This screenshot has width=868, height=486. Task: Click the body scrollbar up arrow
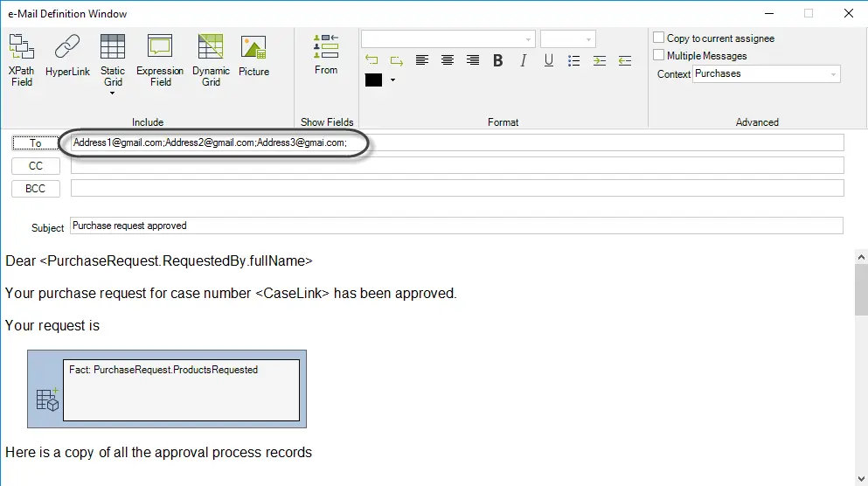(x=861, y=257)
